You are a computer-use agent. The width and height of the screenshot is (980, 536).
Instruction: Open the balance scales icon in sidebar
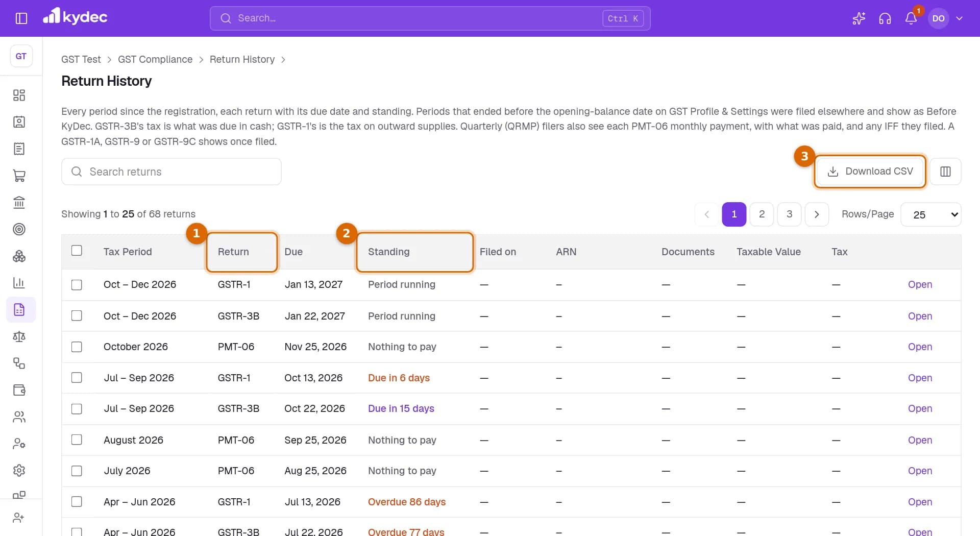tap(19, 336)
